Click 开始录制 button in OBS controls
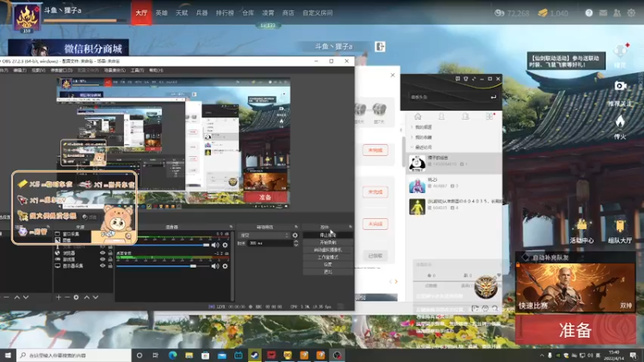The height and width of the screenshot is (362, 644). (x=328, y=243)
